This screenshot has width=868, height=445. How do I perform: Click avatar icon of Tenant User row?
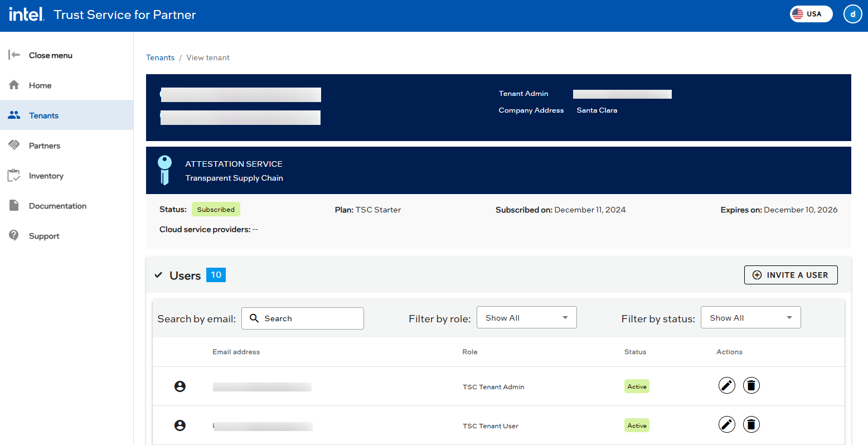(180, 425)
